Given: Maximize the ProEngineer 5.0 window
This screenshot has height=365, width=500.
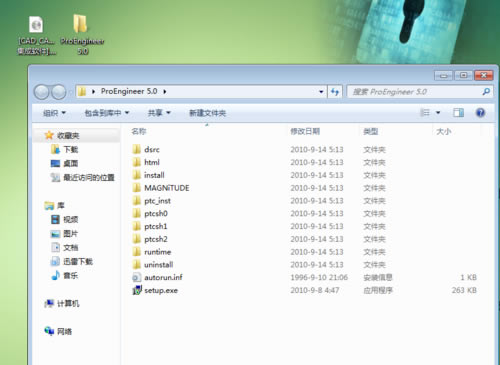Looking at the screenshot, I should coord(463,75).
